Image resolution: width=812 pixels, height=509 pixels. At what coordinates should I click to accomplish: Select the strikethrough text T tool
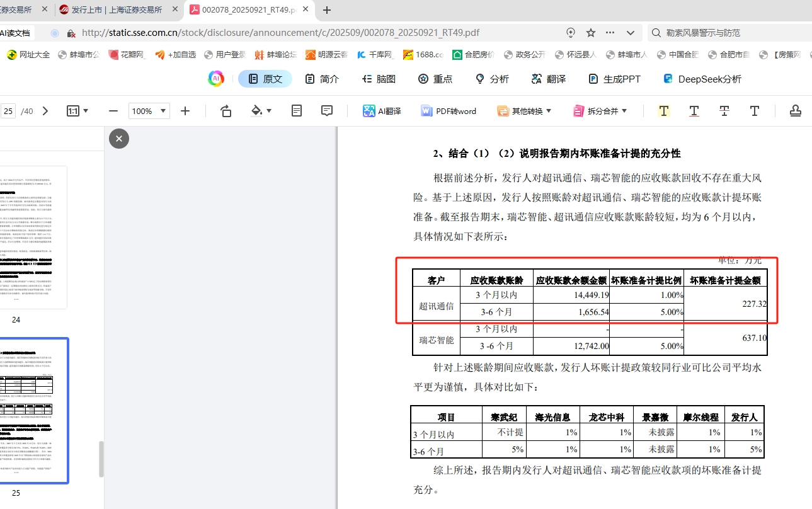coord(724,111)
